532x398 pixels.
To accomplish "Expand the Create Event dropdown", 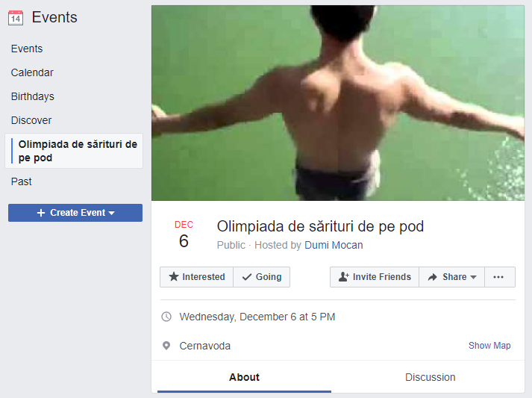I will point(112,213).
